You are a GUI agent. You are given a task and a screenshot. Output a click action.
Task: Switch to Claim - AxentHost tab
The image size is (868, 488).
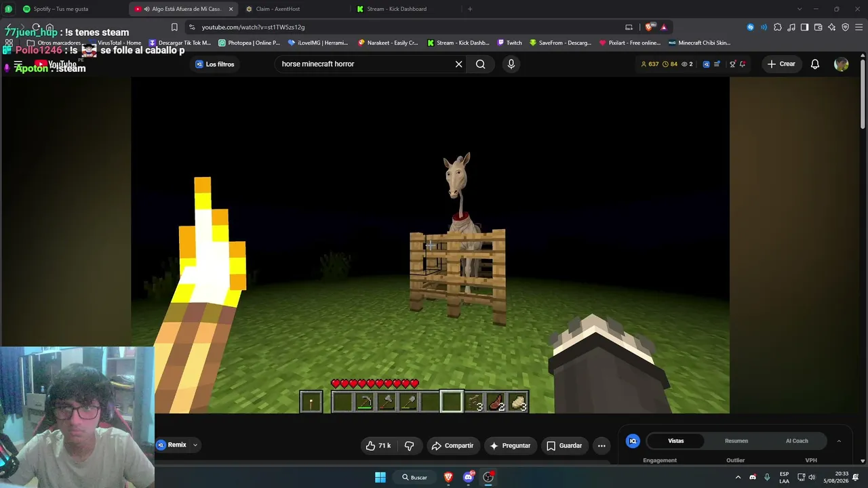point(293,9)
